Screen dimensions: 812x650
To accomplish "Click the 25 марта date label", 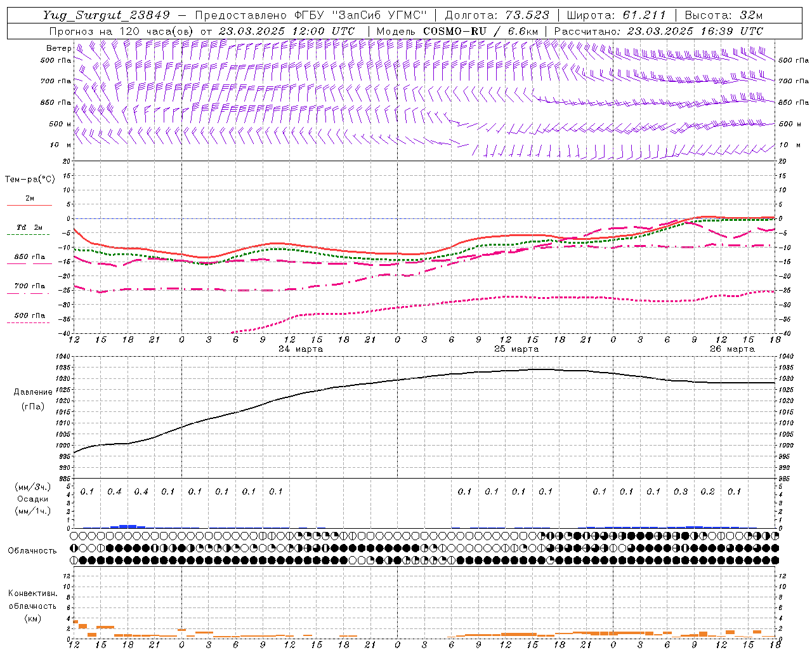I will pos(516,349).
